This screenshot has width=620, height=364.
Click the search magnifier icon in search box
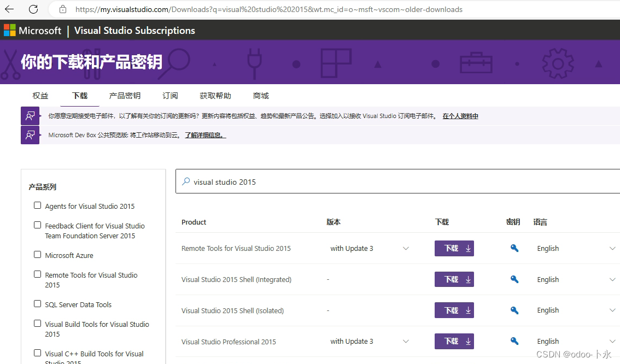(186, 181)
